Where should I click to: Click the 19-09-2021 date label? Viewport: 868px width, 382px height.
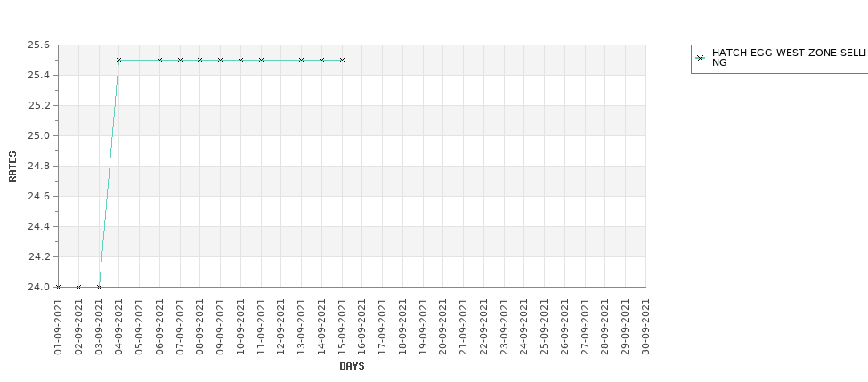[x=423, y=327]
